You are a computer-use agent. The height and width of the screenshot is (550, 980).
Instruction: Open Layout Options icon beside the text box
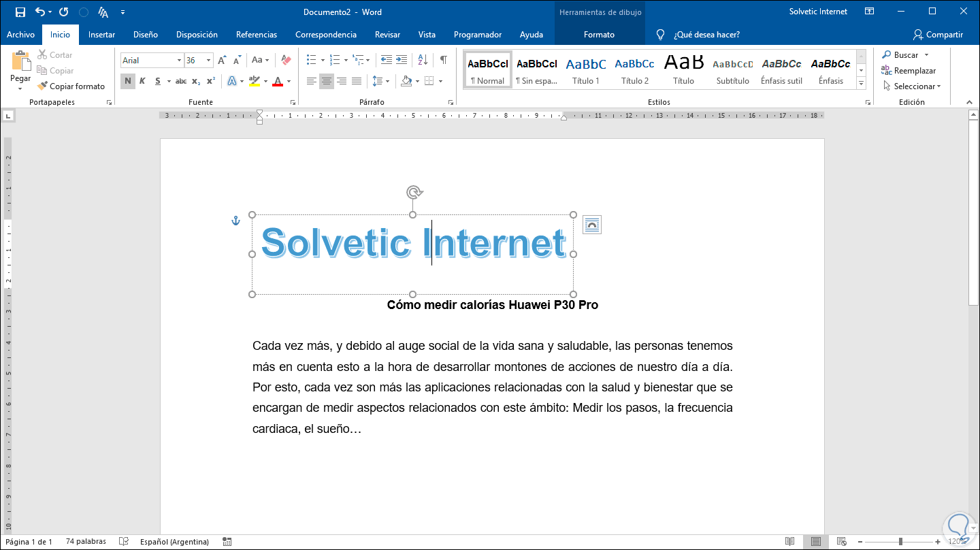tap(592, 225)
